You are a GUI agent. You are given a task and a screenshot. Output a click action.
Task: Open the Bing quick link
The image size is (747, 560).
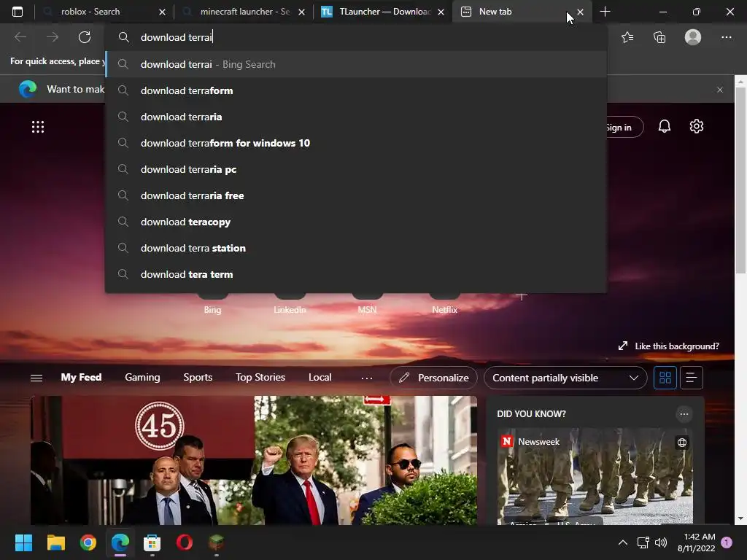tap(212, 304)
